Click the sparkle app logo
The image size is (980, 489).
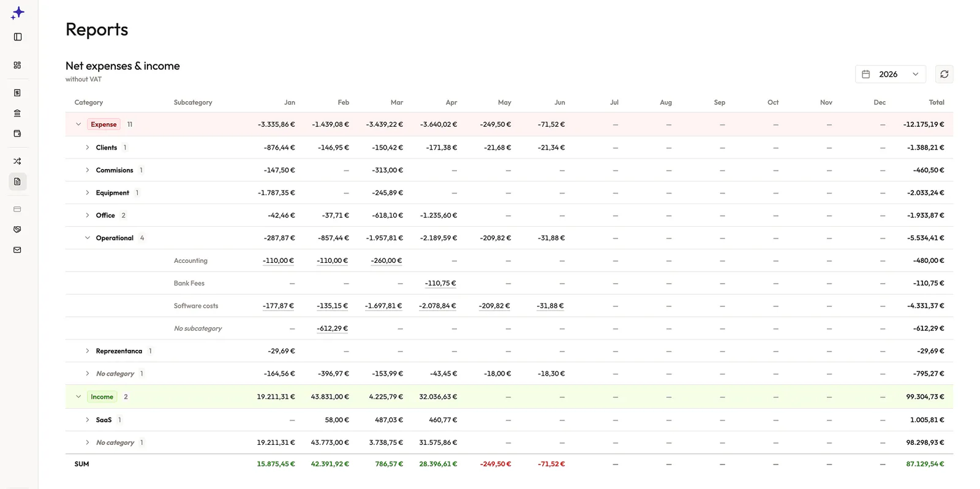pyautogui.click(x=18, y=13)
